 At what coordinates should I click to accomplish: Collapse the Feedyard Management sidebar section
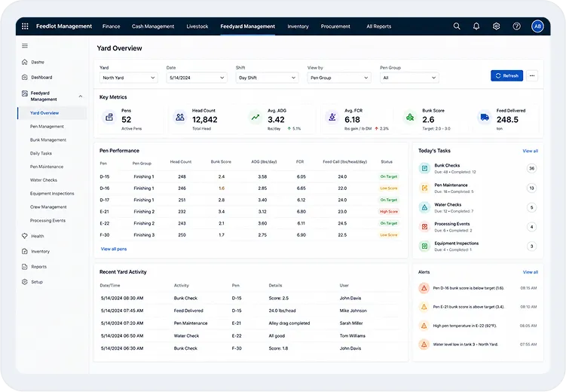pos(81,96)
